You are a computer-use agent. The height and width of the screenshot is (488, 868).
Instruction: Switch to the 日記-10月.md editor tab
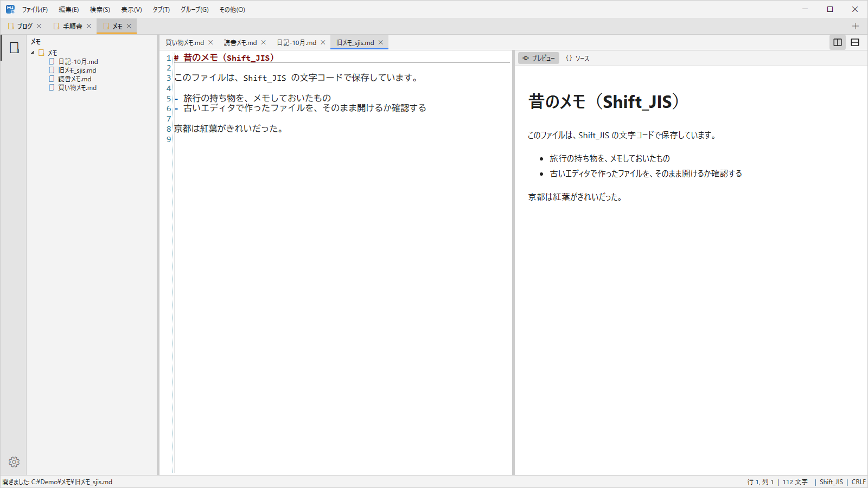297,42
